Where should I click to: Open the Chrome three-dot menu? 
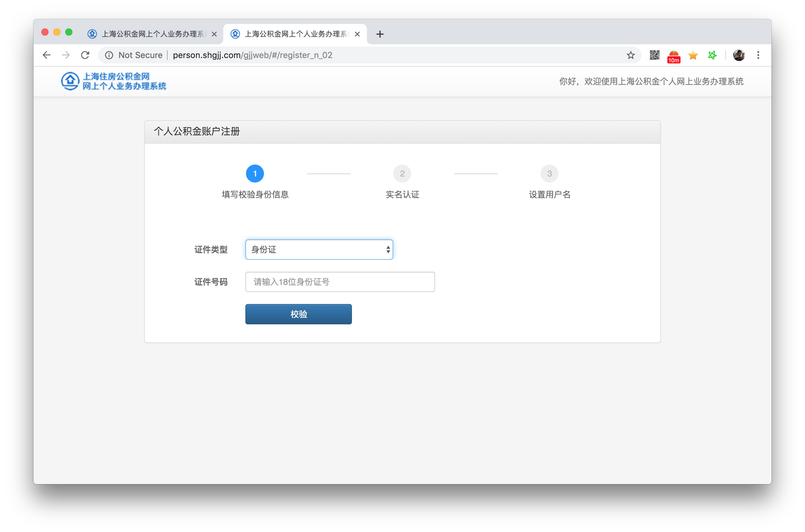click(x=758, y=55)
